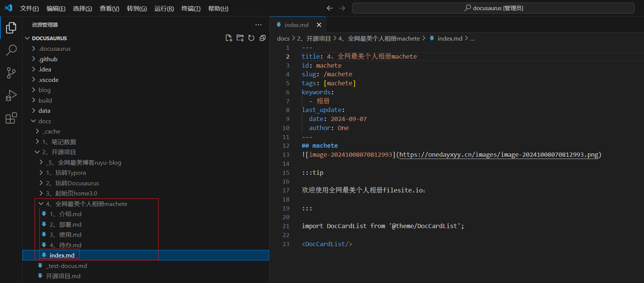Click the VS Code logo icon
The image size is (644, 283).
8,8
